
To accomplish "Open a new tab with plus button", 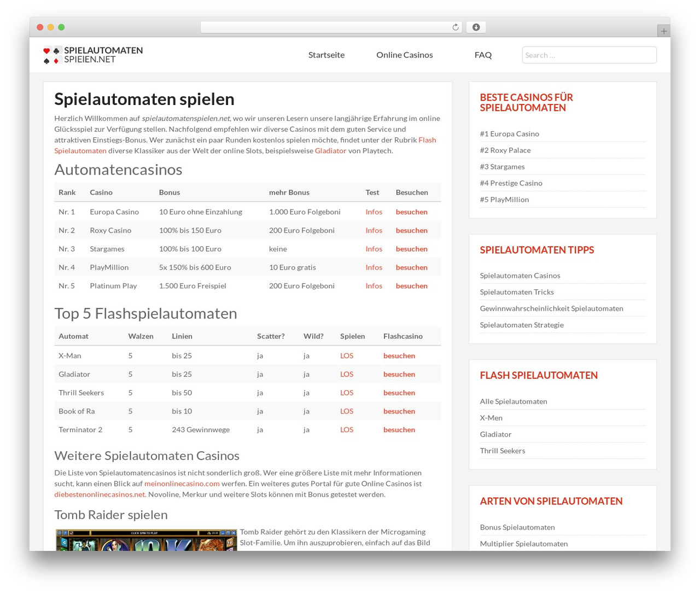I will [x=663, y=31].
